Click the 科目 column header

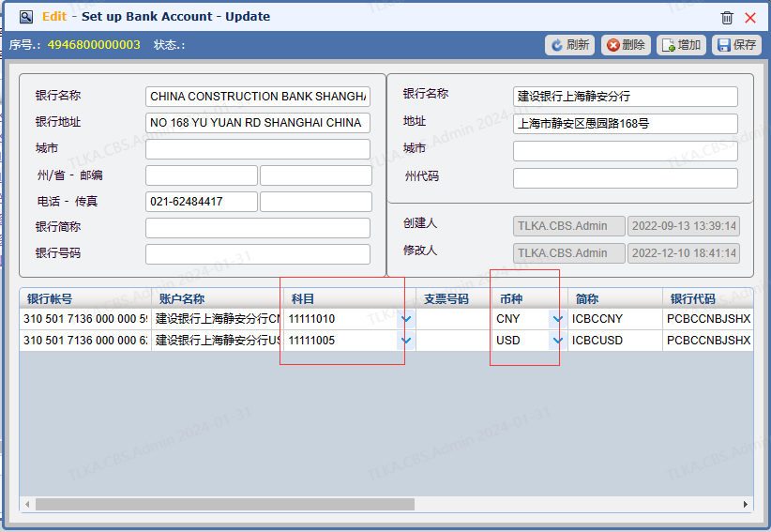pyautogui.click(x=350, y=298)
